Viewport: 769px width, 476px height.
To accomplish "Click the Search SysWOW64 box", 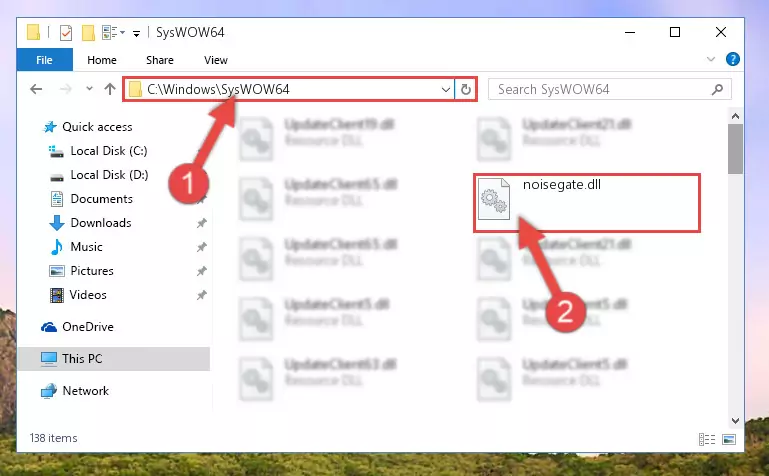I will coord(610,89).
